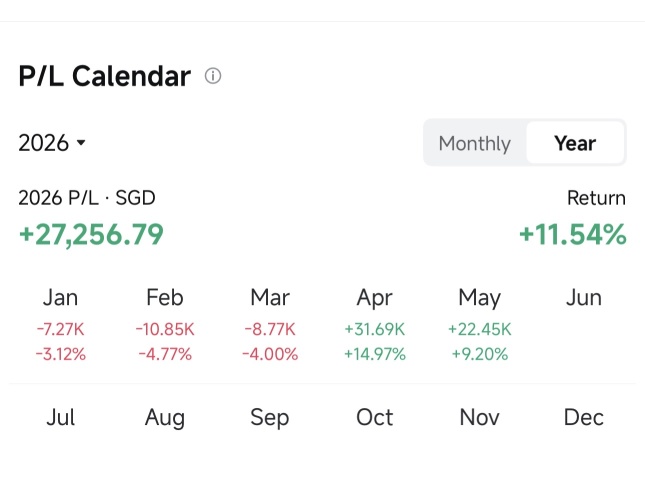Choose Nov in the calendar
645x499 pixels.
tap(480, 418)
